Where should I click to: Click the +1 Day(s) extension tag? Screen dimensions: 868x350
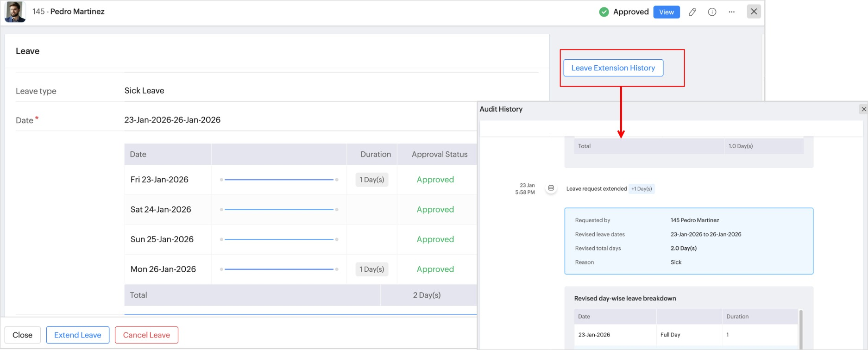(x=642, y=189)
